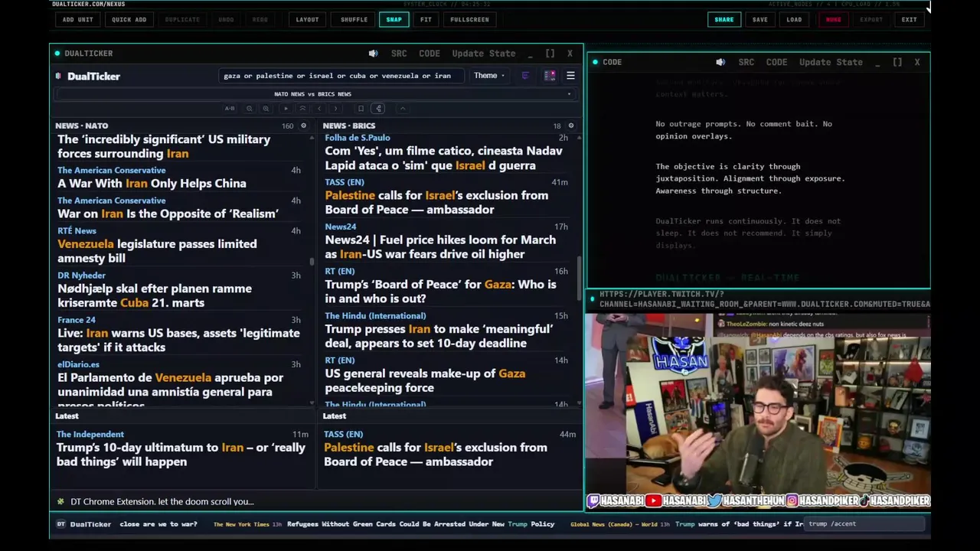Screen dimensions: 980x551
Task: Click 'TASS (EN)' source label under Latest
Action: (344, 435)
